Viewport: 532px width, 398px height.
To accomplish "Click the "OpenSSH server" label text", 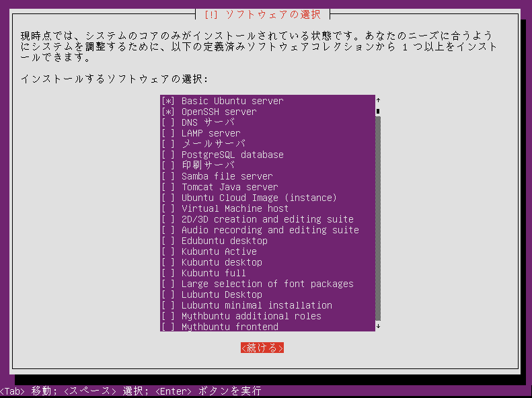I will [219, 112].
